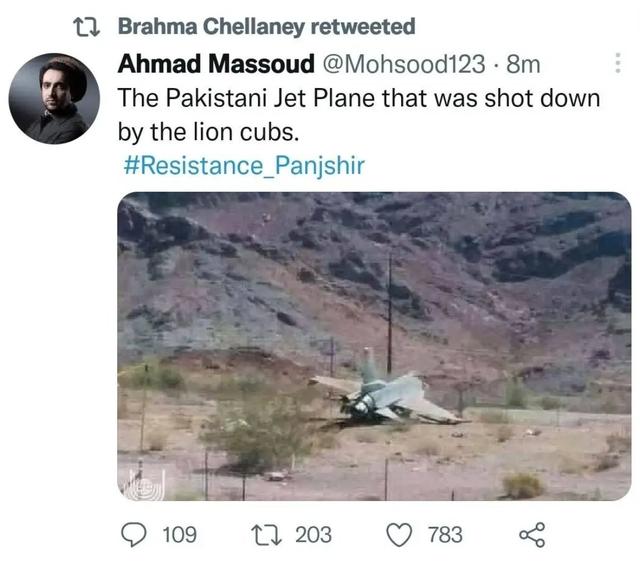Click the Ahmad Massoud display name
Screen dimensions: 640x561
(216, 64)
